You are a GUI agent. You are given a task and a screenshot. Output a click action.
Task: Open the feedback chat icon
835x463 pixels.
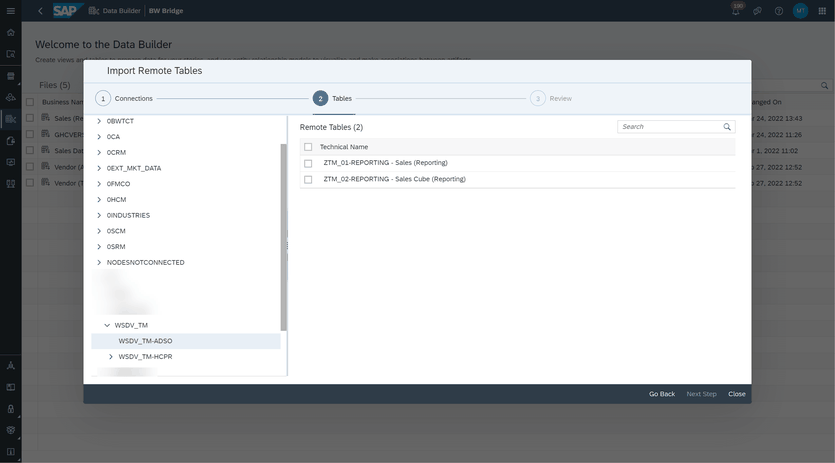[757, 11]
